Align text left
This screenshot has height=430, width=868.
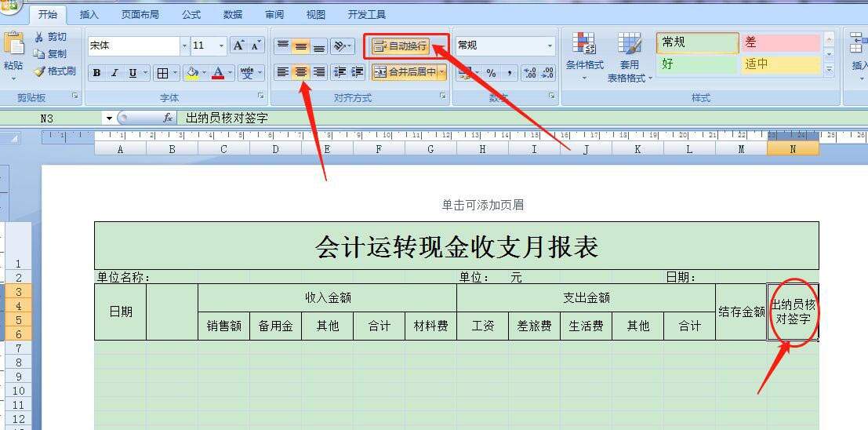[283, 72]
